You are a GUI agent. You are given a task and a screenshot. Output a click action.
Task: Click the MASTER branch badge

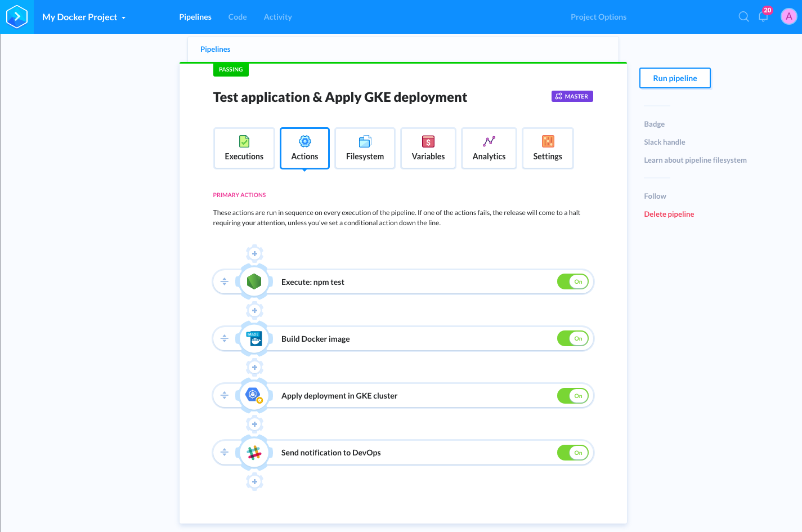(x=572, y=96)
